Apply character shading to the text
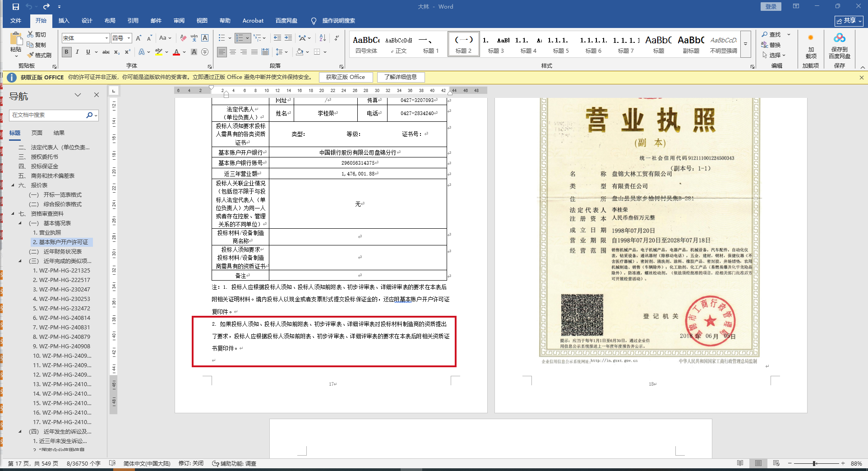The width and height of the screenshot is (868, 471). click(194, 52)
